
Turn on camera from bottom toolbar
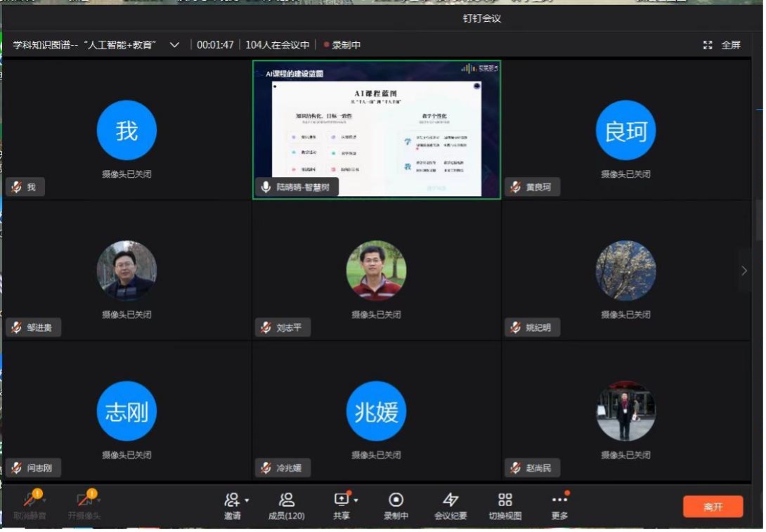[x=84, y=500]
